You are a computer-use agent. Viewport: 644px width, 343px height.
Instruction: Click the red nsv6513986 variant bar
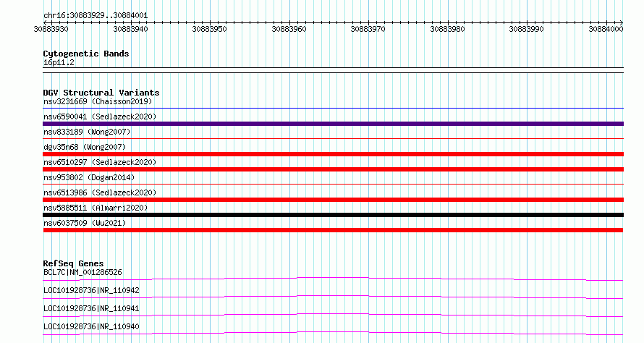(333, 200)
